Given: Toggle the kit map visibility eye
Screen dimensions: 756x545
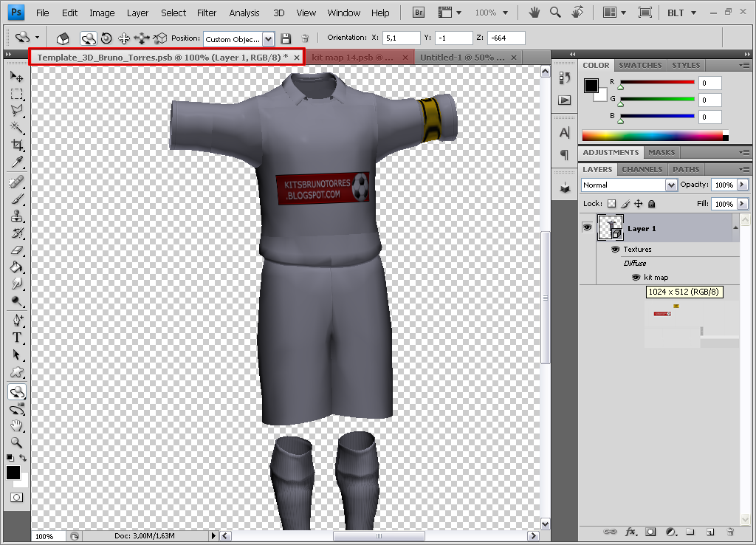Looking at the screenshot, I should [636, 277].
